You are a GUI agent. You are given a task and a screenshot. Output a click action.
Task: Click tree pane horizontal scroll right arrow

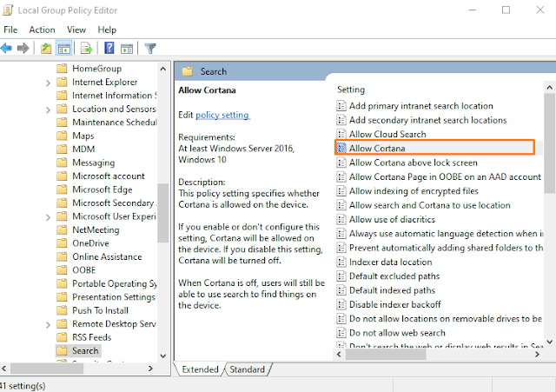pyautogui.click(x=150, y=369)
